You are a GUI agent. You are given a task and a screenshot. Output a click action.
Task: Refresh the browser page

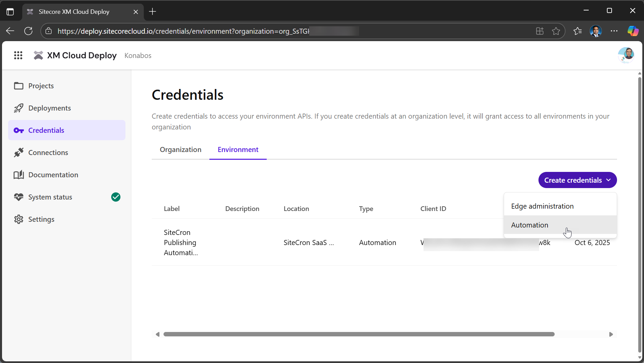28,31
